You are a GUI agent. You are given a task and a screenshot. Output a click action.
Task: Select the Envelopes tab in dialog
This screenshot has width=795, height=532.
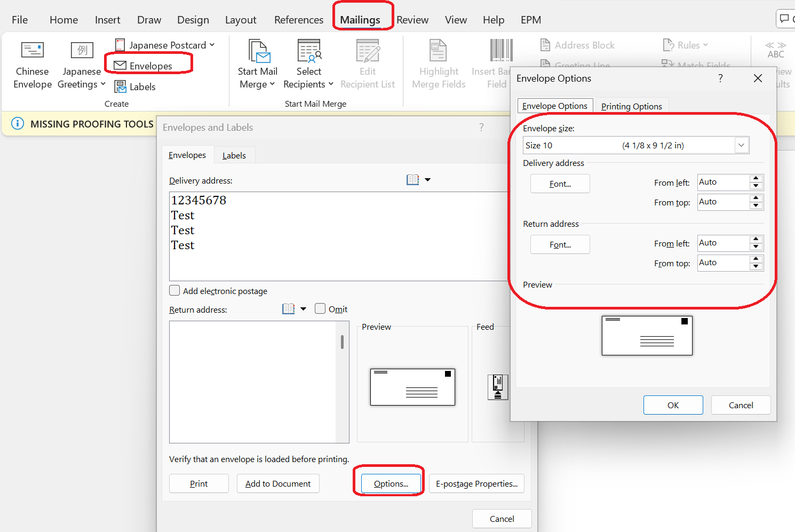pos(187,155)
